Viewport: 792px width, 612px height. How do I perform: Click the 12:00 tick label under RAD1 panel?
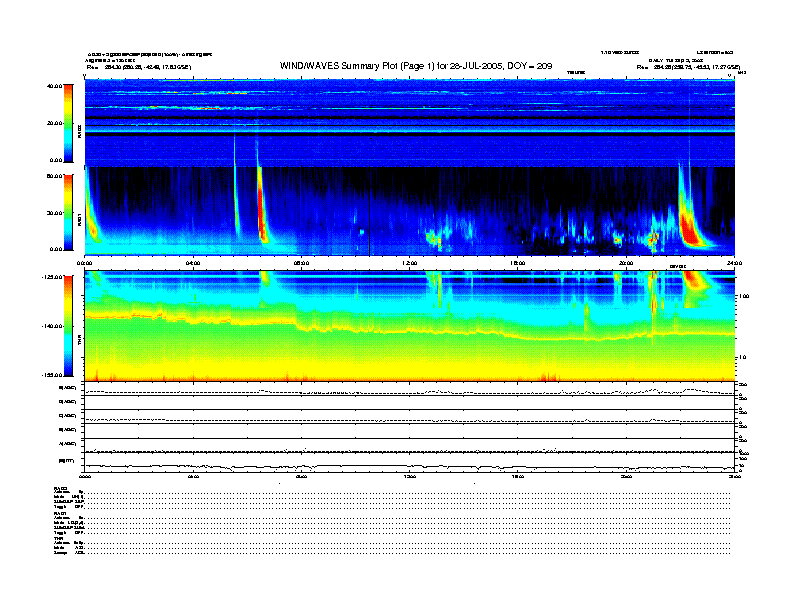410,263
